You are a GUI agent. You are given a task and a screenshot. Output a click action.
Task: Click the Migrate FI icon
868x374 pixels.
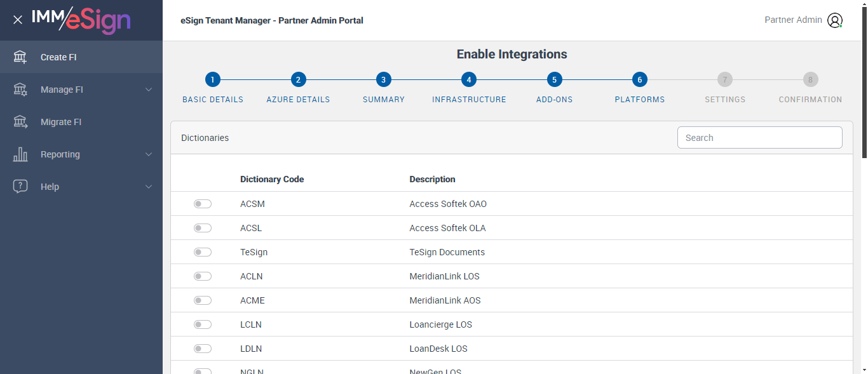click(x=20, y=122)
